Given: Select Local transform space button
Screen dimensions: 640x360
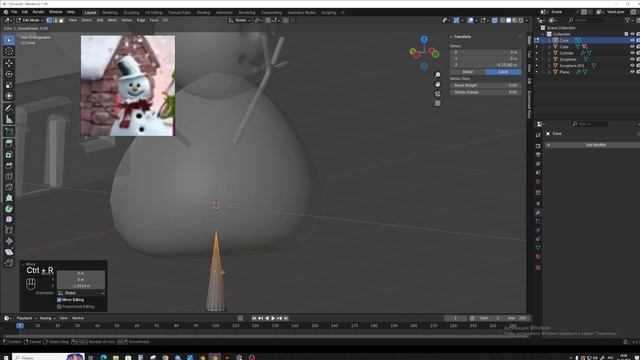Looking at the screenshot, I should pos(503,72).
